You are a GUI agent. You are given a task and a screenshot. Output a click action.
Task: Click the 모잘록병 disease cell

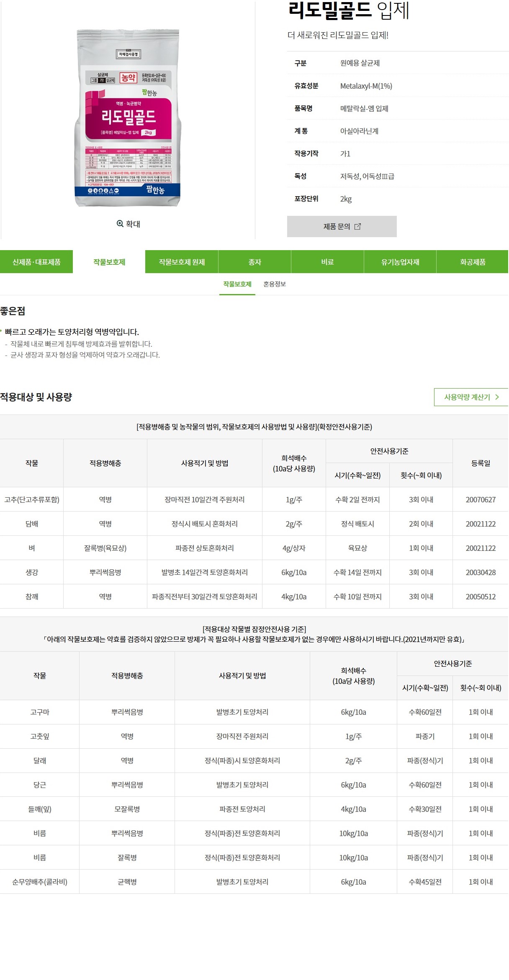[x=127, y=809]
